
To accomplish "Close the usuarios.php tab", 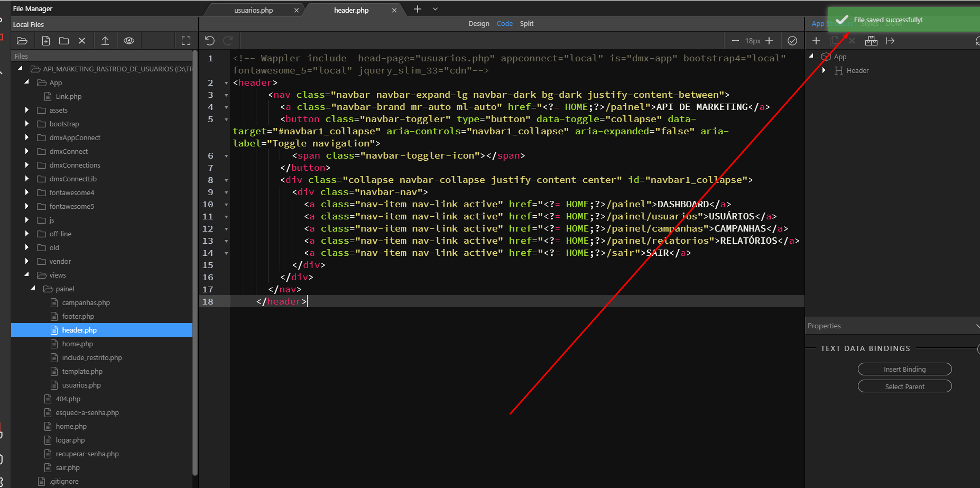I will 297,10.
